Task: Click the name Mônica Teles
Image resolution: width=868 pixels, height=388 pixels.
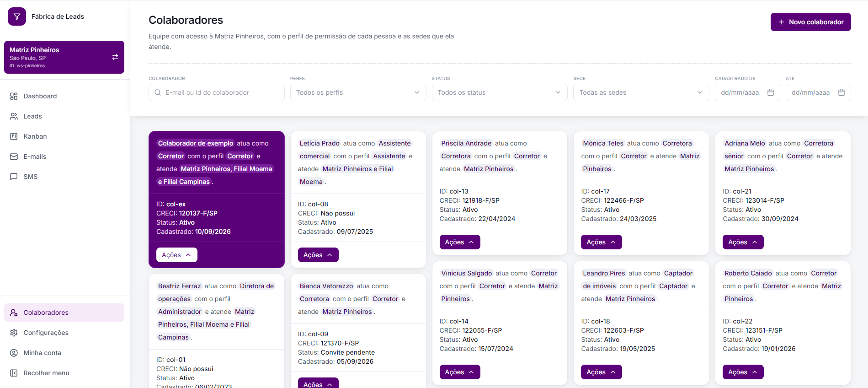Action: [603, 143]
